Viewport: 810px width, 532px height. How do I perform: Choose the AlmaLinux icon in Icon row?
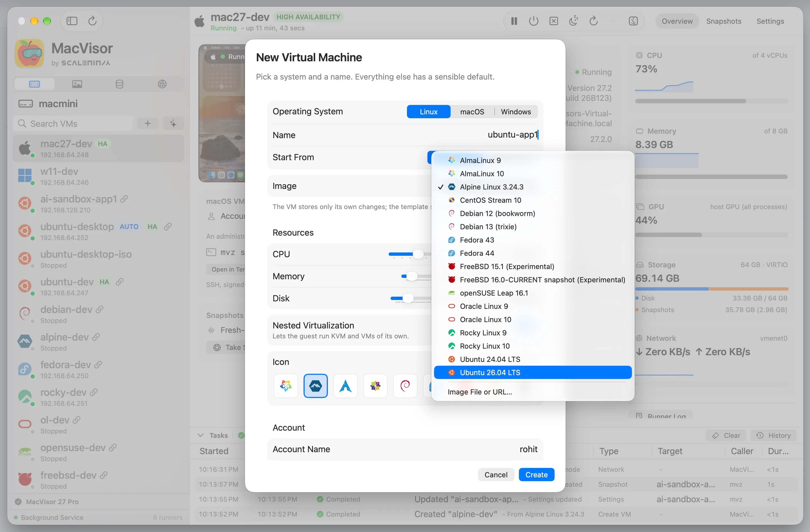click(285, 386)
